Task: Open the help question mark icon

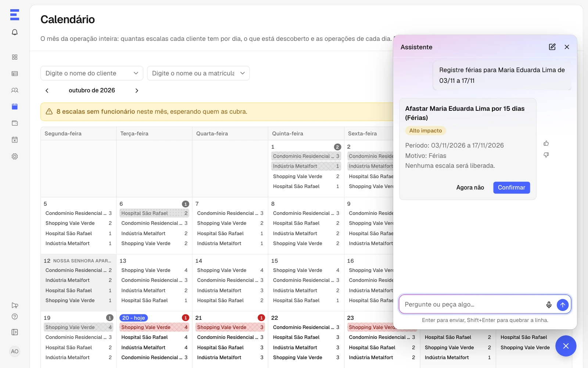Action: 15,316
